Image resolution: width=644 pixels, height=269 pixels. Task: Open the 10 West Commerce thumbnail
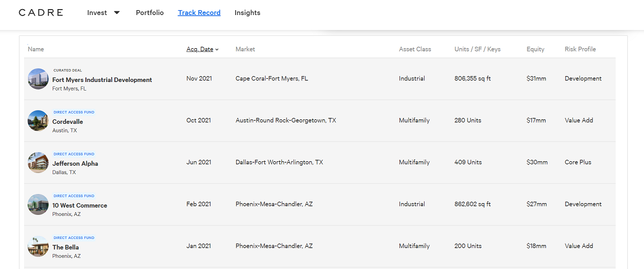coord(38,204)
